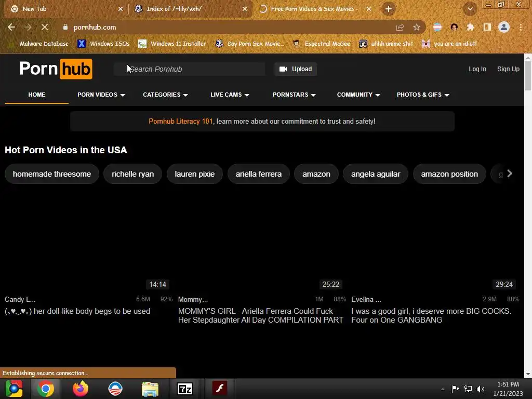The width and height of the screenshot is (532, 399).
Task: Click the share page icon in address bar
Action: (x=400, y=28)
